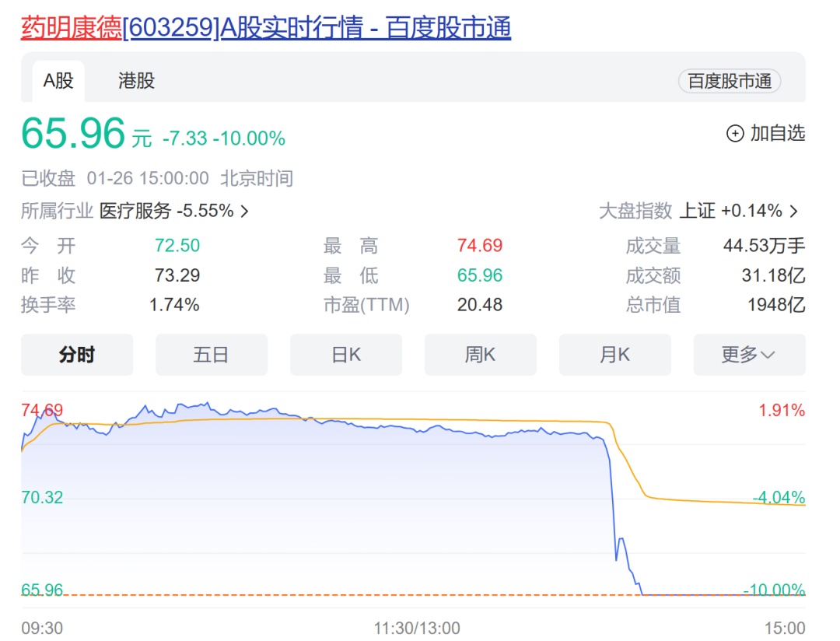Click the 最高 value 74.69
840x641 pixels.
pos(479,246)
